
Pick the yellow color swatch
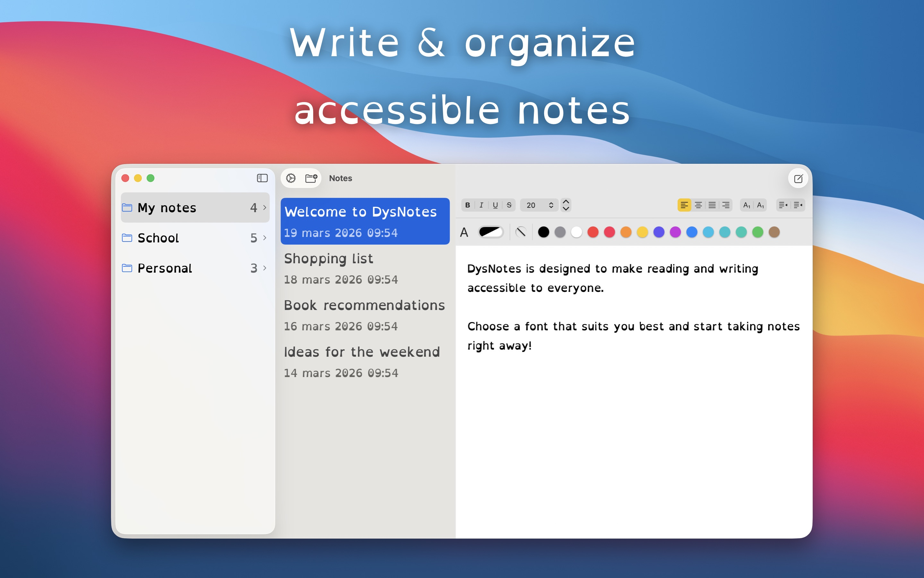pyautogui.click(x=642, y=232)
